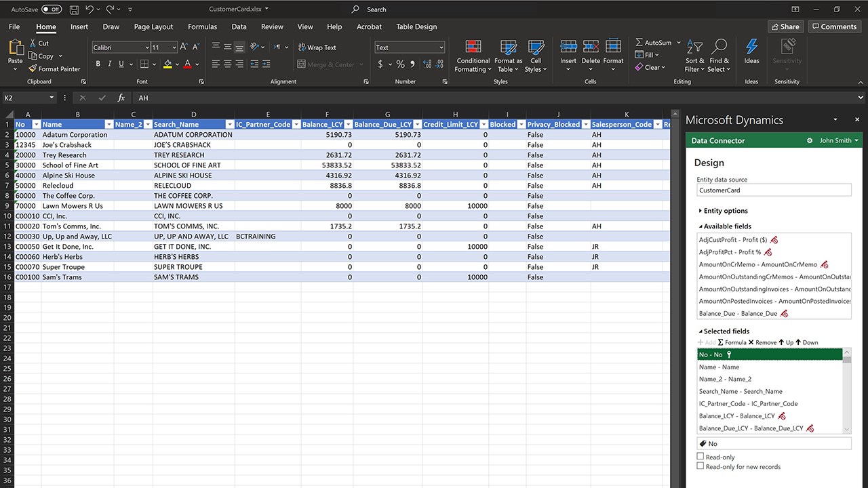Click the Redo arrow icon

coord(110,9)
